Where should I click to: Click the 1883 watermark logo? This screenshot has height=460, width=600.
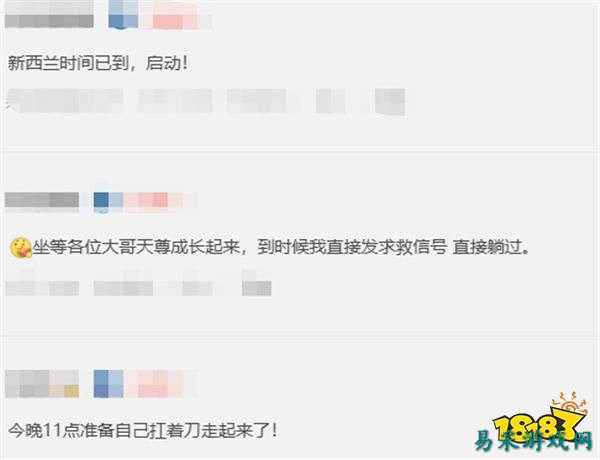click(x=536, y=421)
